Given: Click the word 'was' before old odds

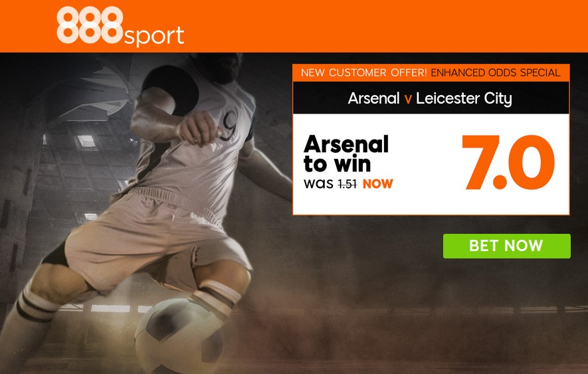Looking at the screenshot, I should point(318,184).
